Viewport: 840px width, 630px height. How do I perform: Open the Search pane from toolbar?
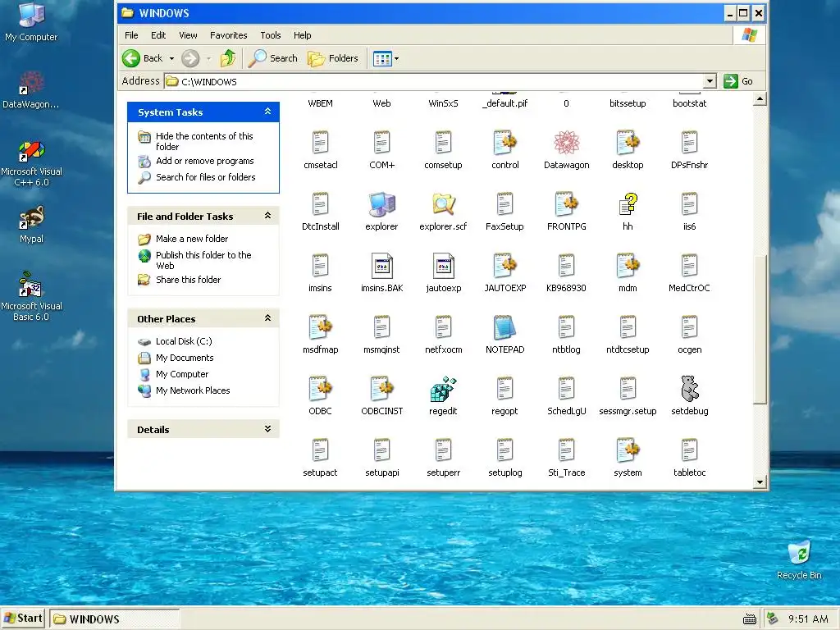point(272,58)
